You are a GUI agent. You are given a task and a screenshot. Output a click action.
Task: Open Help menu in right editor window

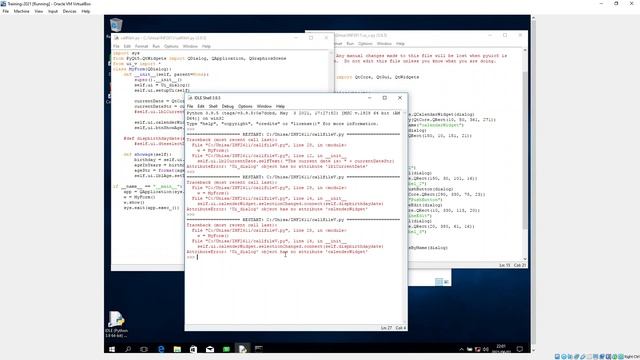[x=400, y=44]
